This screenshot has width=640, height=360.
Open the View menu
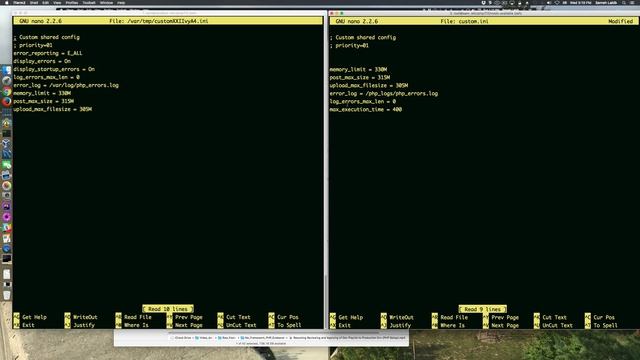[x=57, y=2]
